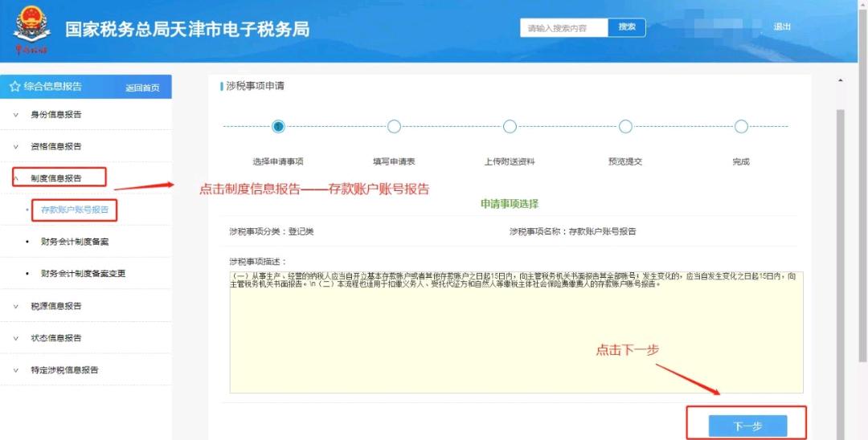868x440 pixels.
Task: Click the 上传附送资料 step circle
Action: coord(510,126)
